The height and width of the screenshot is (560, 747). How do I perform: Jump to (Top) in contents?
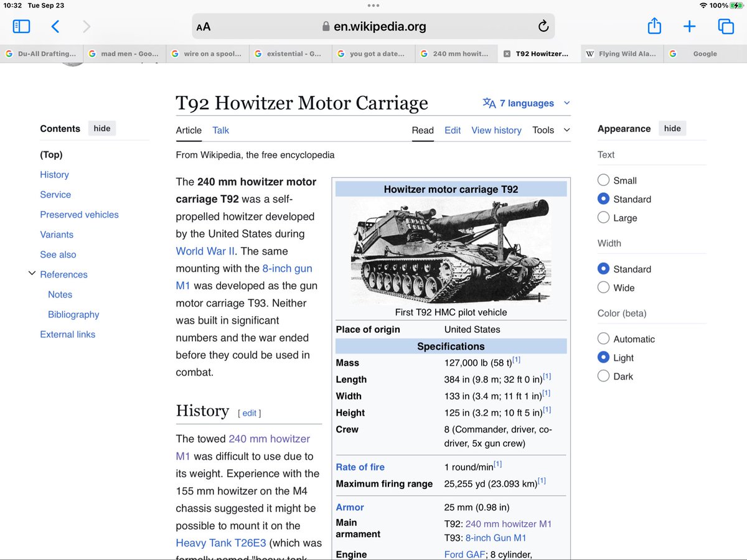click(x=51, y=155)
